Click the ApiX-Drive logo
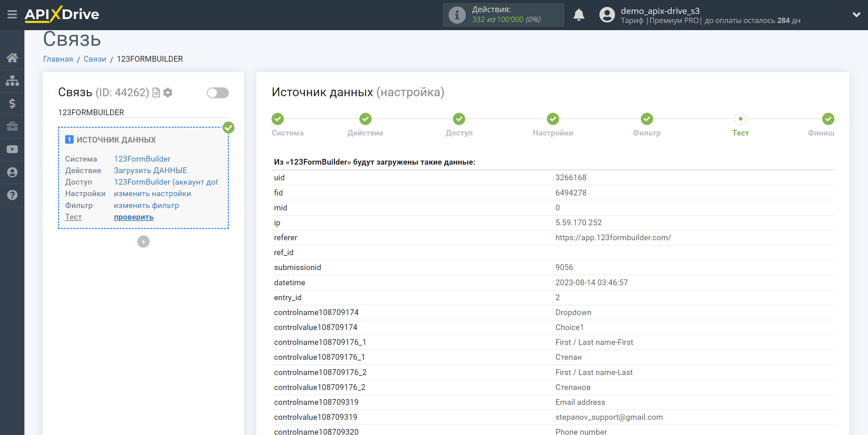 pos(62,14)
